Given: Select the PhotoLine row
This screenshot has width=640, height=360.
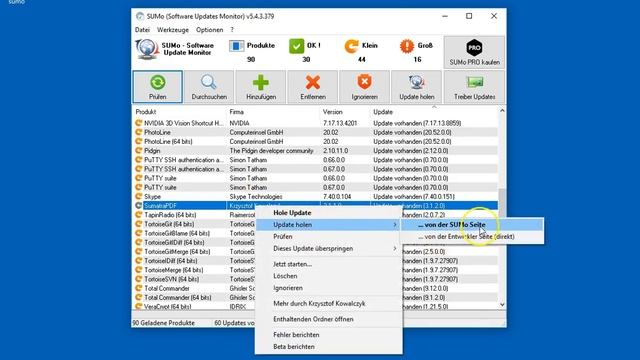Looking at the screenshot, I should pos(315,132).
